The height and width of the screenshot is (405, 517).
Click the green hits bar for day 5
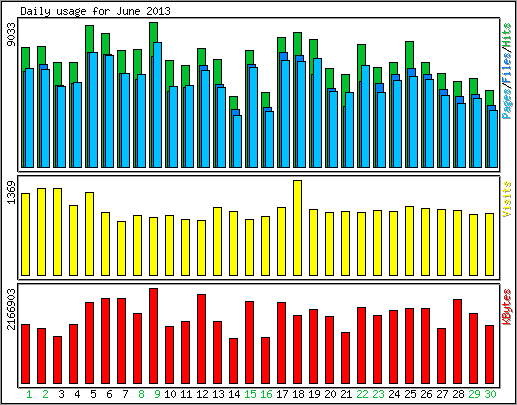[89, 39]
